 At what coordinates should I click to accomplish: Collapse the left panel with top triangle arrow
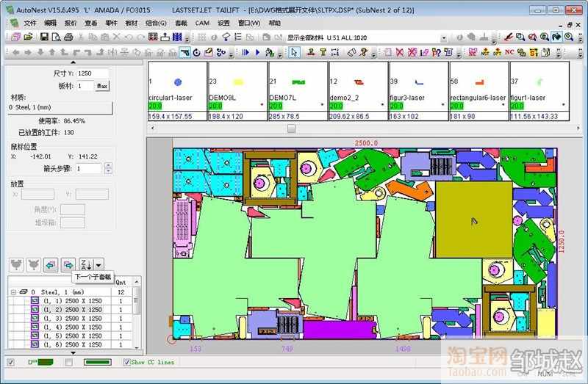pyautogui.click(x=73, y=62)
